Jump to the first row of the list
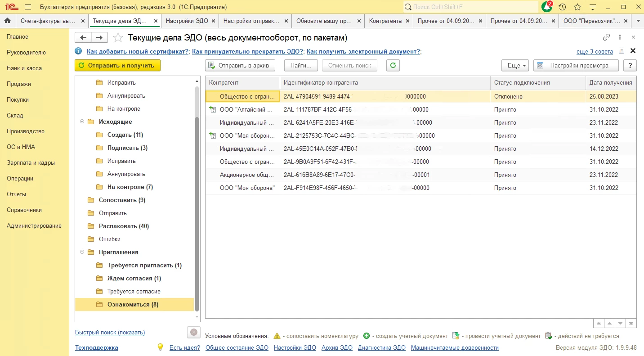 coord(599,323)
